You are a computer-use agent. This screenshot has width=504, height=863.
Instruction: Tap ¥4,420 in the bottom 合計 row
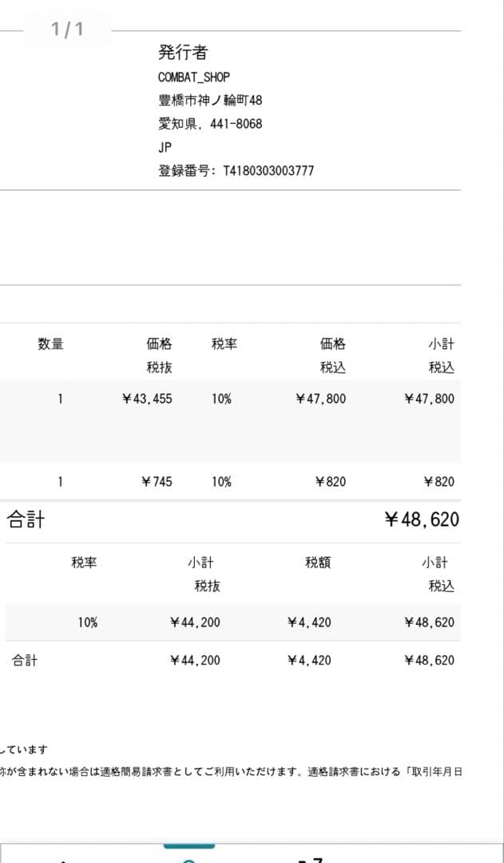309,660
